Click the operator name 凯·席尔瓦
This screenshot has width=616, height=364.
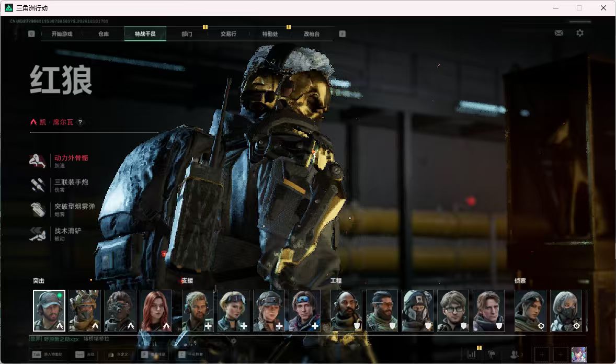pos(56,122)
